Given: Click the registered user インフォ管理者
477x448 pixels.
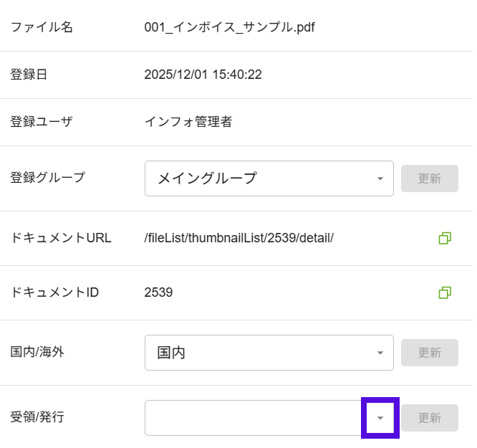Looking at the screenshot, I should 188,122.
